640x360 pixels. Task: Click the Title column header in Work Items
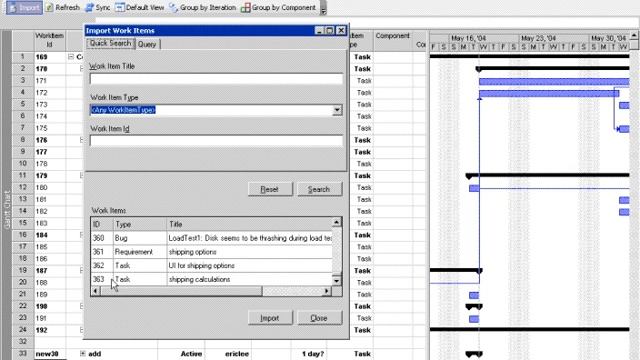click(249, 224)
